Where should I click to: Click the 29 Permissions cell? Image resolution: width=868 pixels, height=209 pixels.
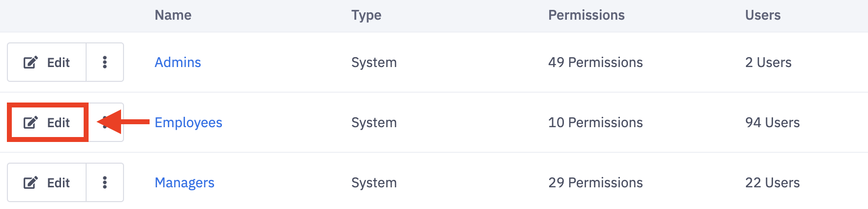point(595,183)
